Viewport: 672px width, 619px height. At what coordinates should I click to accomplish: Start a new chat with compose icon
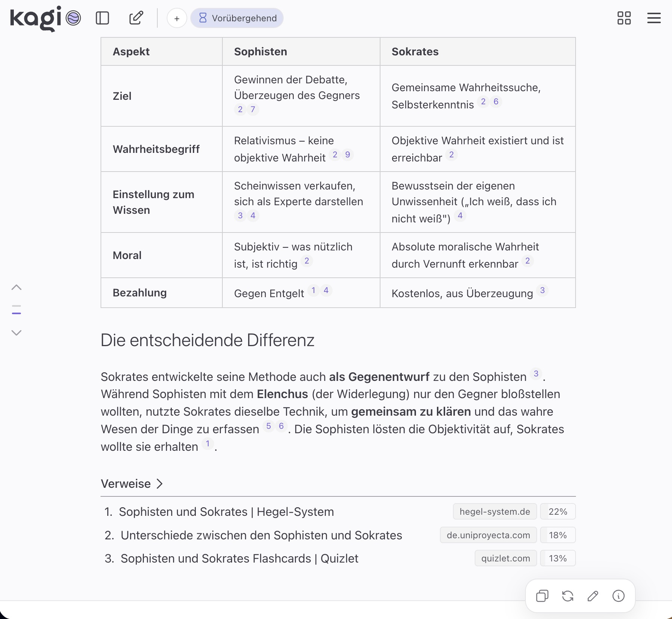(x=136, y=18)
